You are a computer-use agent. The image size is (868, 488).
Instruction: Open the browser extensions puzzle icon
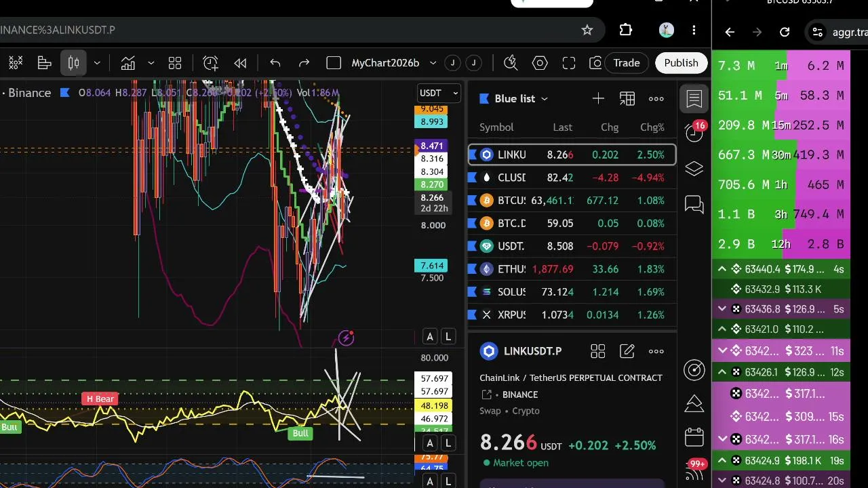(626, 30)
